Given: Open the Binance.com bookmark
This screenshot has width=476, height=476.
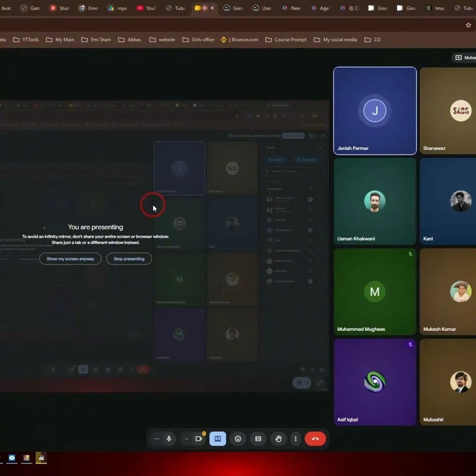Looking at the screenshot, I should pos(240,40).
